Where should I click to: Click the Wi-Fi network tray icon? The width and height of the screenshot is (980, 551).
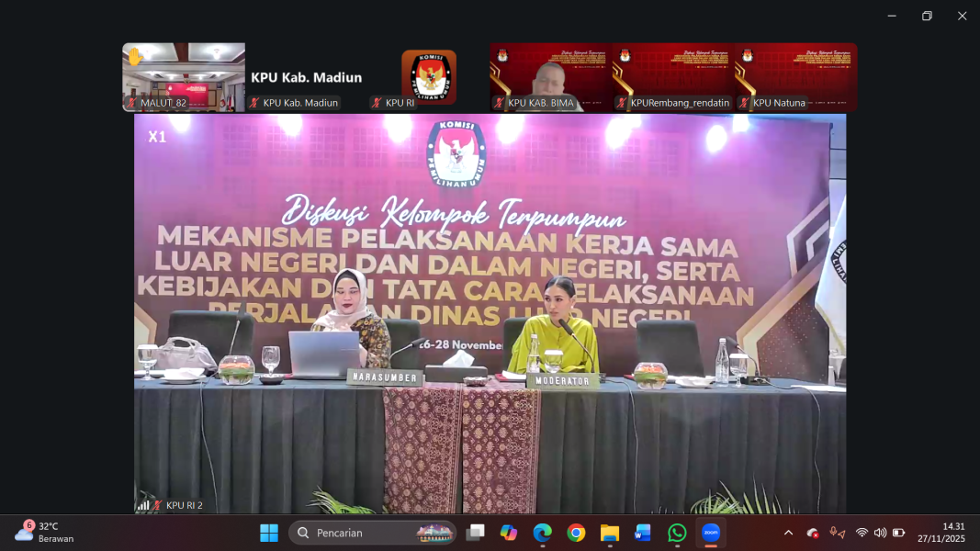(x=862, y=533)
